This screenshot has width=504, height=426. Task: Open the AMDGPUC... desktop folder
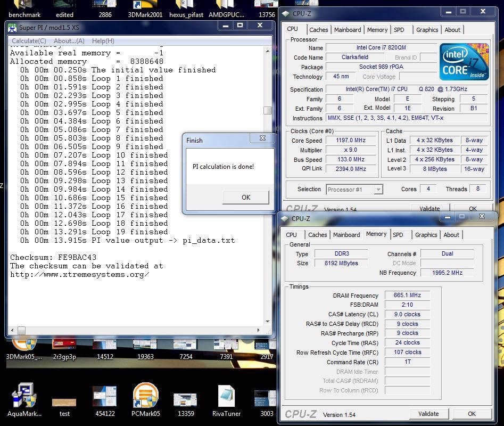[226, 10]
